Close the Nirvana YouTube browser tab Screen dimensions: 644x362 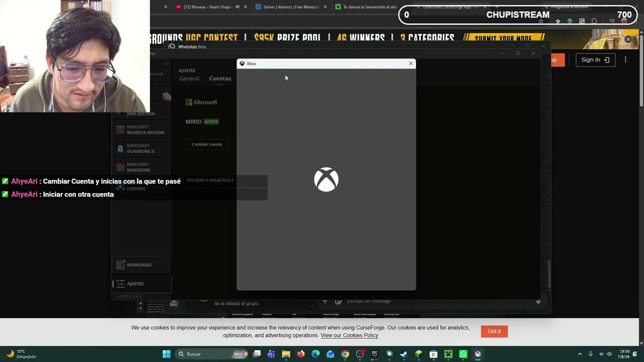click(246, 7)
